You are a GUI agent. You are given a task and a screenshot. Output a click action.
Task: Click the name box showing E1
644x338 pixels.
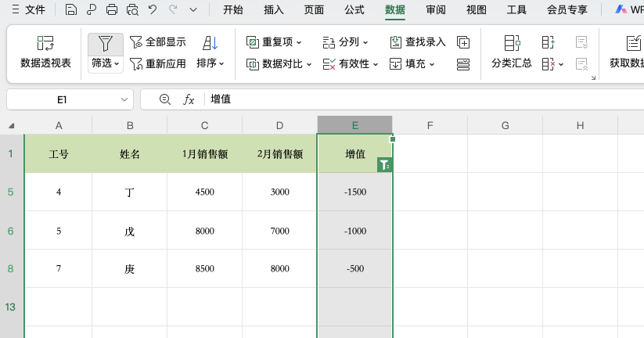(x=62, y=100)
